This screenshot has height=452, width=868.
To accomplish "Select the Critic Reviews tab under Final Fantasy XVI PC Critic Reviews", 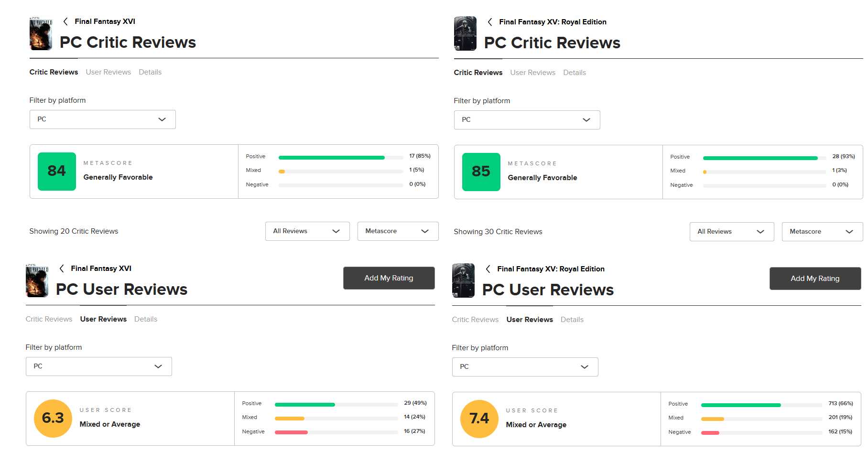I will [x=54, y=72].
